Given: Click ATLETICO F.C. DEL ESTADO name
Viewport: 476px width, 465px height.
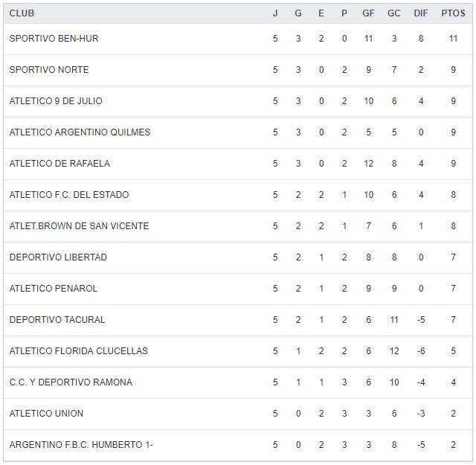Looking at the screenshot, I should click(x=69, y=195).
